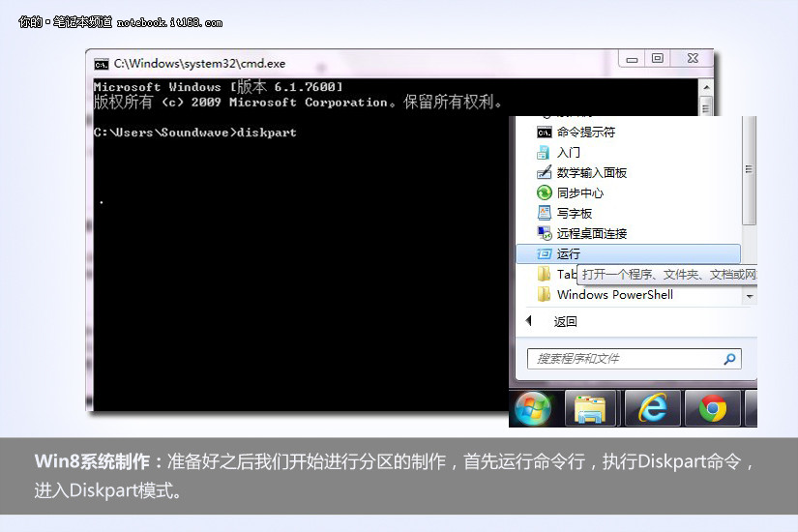Click the 运行 icon

click(x=544, y=253)
